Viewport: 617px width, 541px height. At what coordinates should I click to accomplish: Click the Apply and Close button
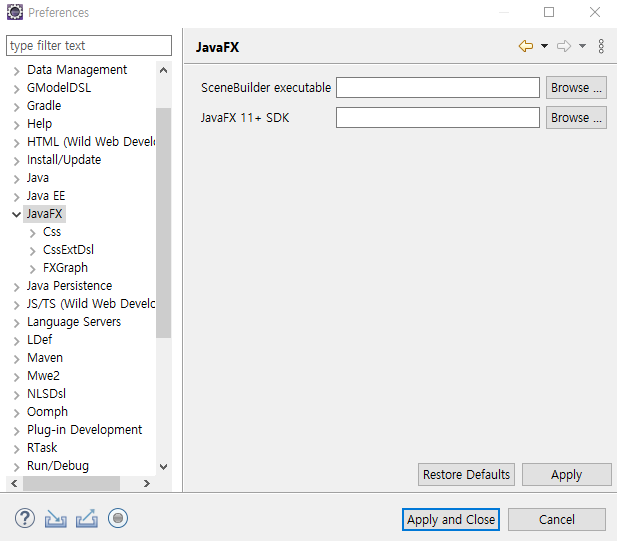click(451, 519)
